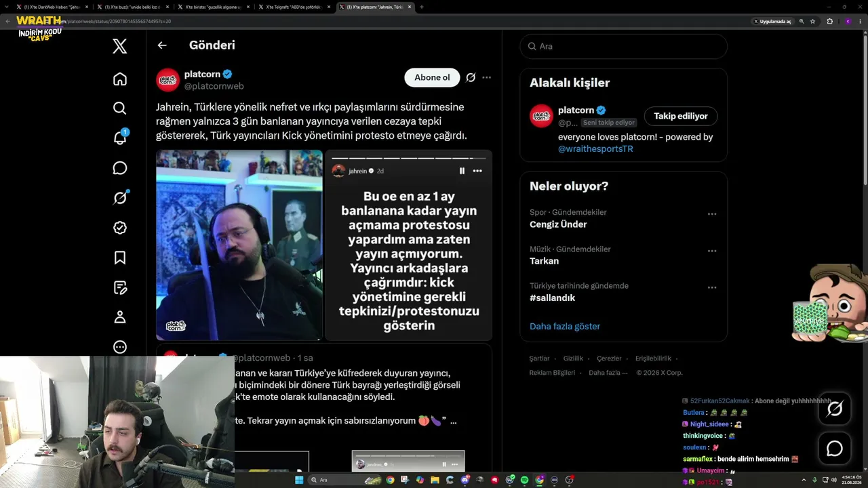Open the Çerezler footer link
868x488 pixels.
click(610, 359)
